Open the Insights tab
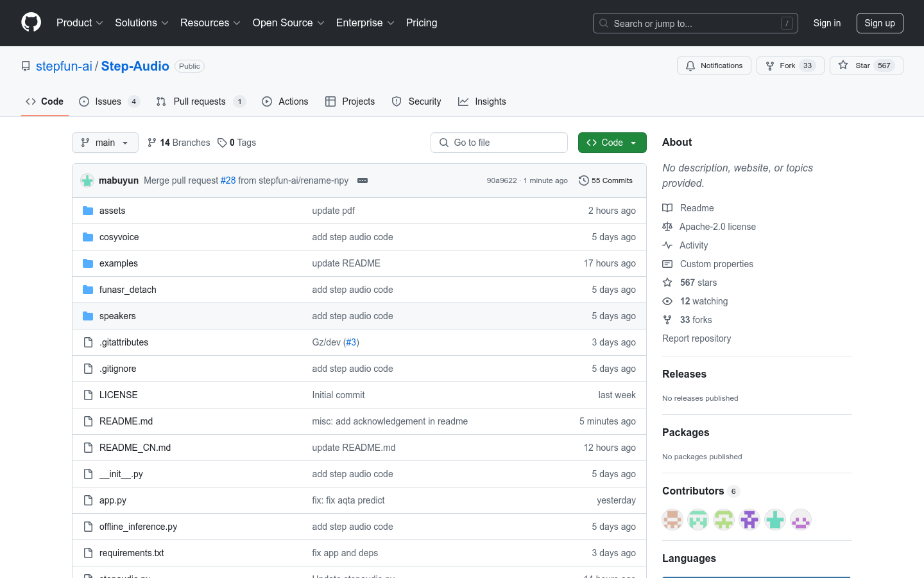924x578 pixels. pyautogui.click(x=482, y=101)
